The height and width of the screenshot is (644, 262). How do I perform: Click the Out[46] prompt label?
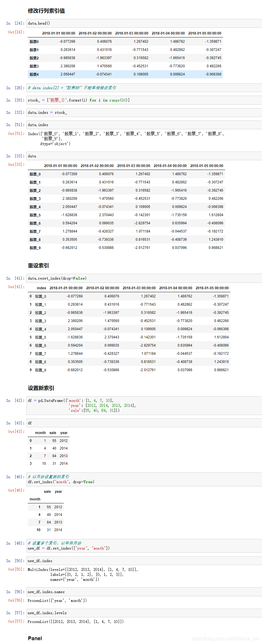click(16, 490)
